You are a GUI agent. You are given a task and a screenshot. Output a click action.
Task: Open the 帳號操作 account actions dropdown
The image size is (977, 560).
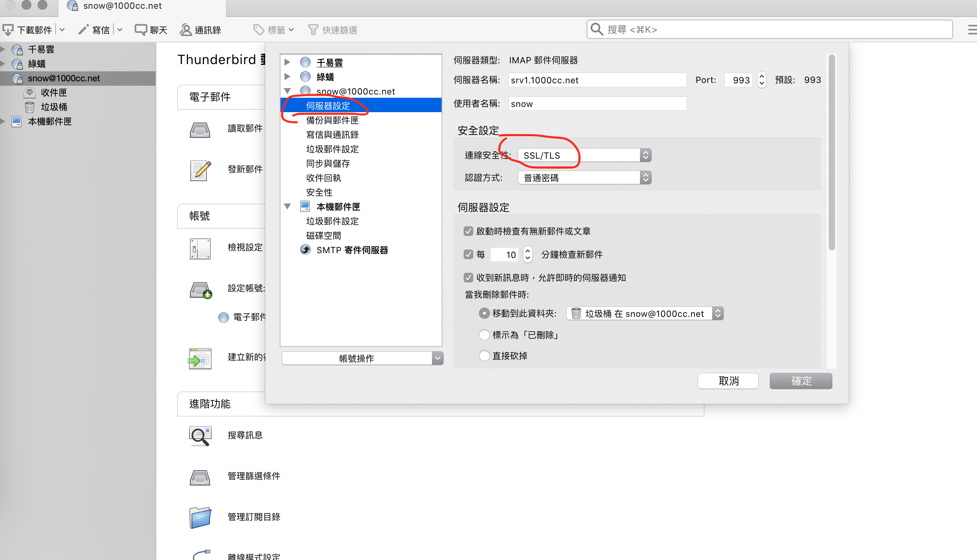point(363,358)
